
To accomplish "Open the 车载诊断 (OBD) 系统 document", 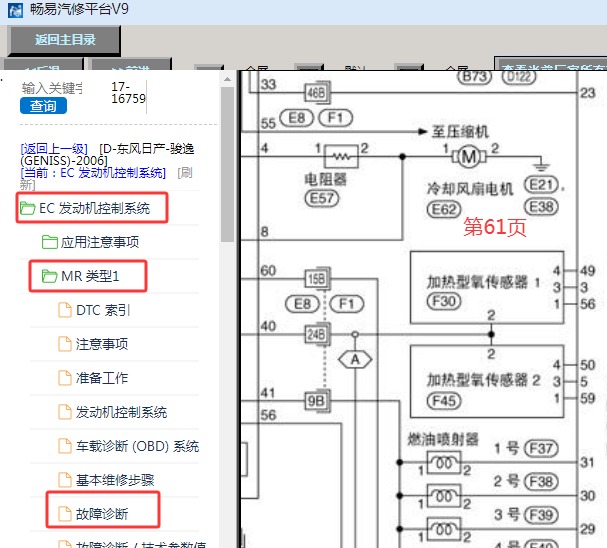I will [x=137, y=446].
